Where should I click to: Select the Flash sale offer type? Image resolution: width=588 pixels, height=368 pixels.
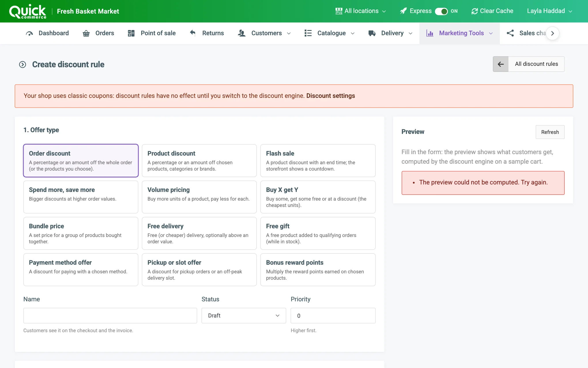[x=318, y=160]
